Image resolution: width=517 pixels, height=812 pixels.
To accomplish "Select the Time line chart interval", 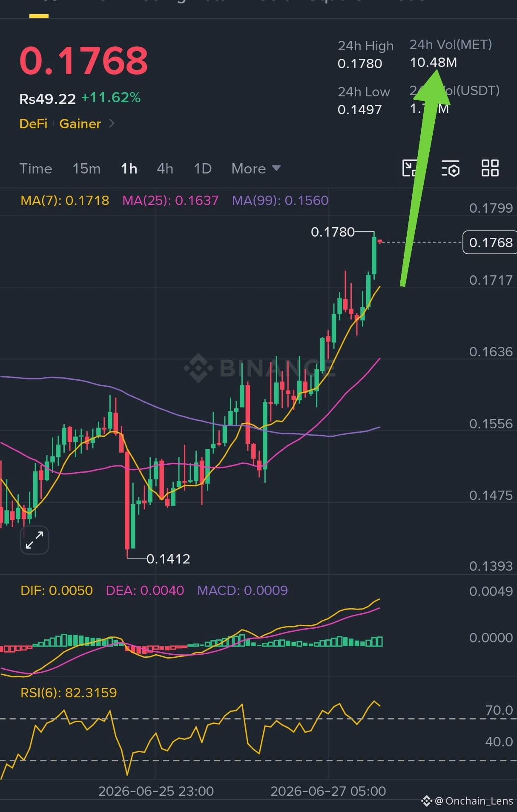I will (36, 169).
